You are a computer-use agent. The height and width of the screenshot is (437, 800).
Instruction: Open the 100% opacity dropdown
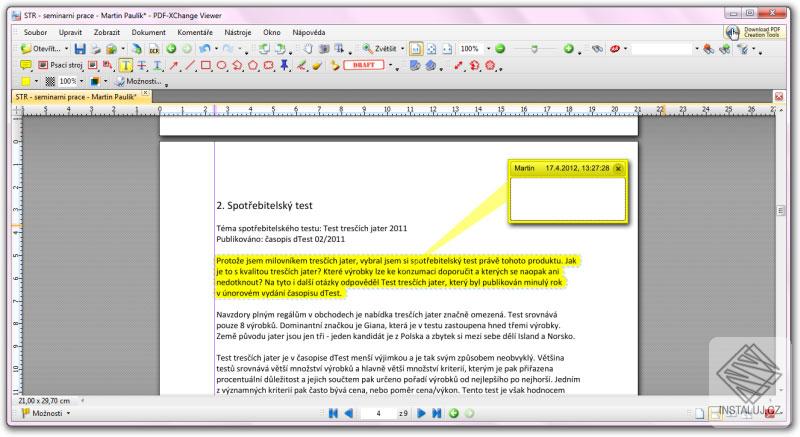tap(82, 81)
